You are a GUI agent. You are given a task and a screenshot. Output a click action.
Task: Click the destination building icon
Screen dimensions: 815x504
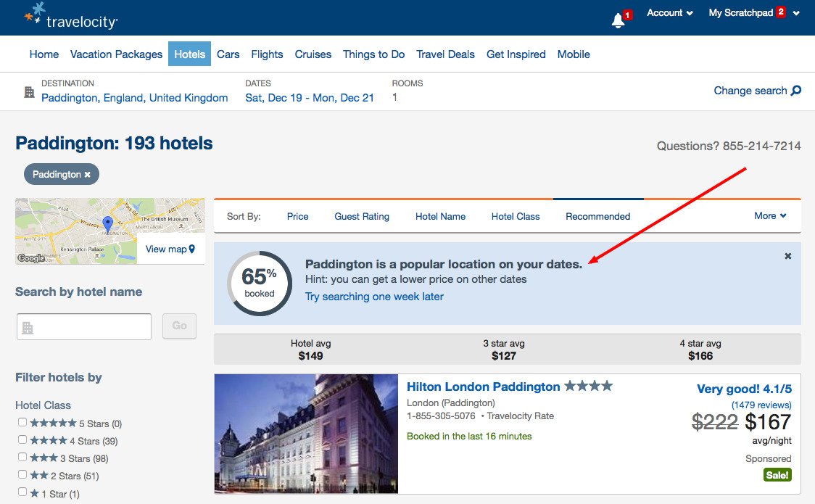pyautogui.click(x=29, y=93)
